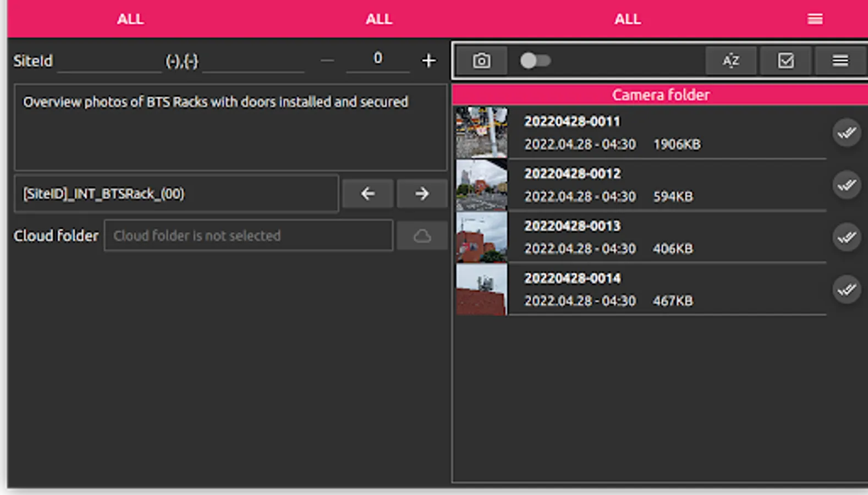Open thumbnail of photo 20220428-0011
The height and width of the screenshot is (495, 868).
click(x=482, y=133)
